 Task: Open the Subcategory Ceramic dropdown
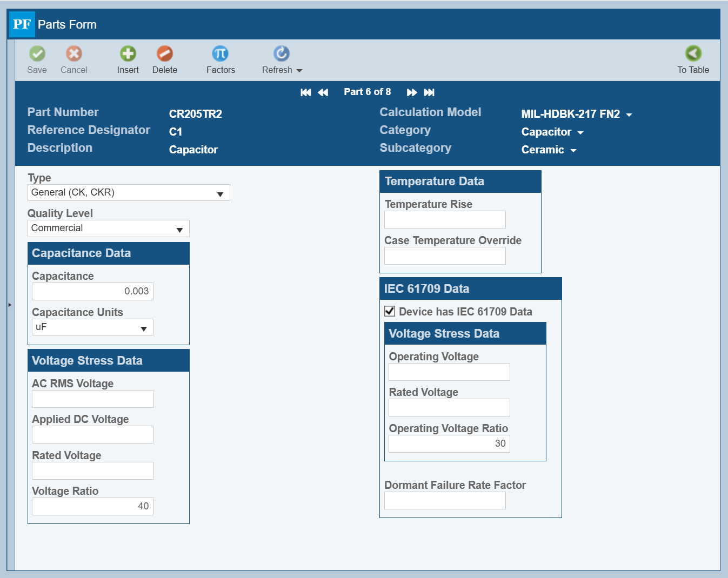(x=549, y=150)
